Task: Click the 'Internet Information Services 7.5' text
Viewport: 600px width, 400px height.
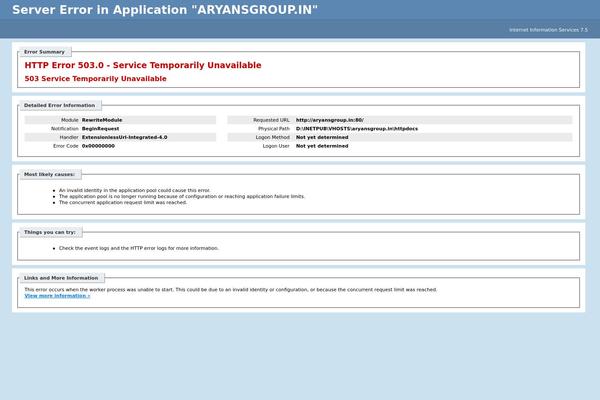Action: click(x=548, y=30)
